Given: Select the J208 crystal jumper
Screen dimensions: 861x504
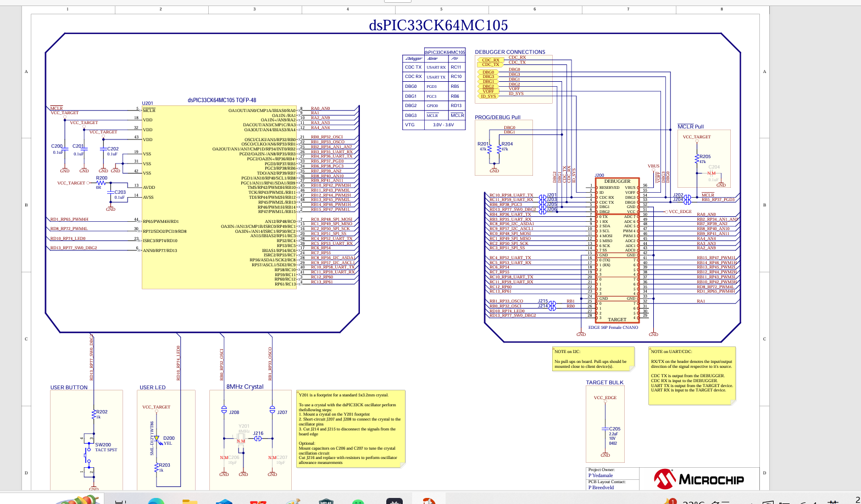Looking at the screenshot, I should coord(224,410).
